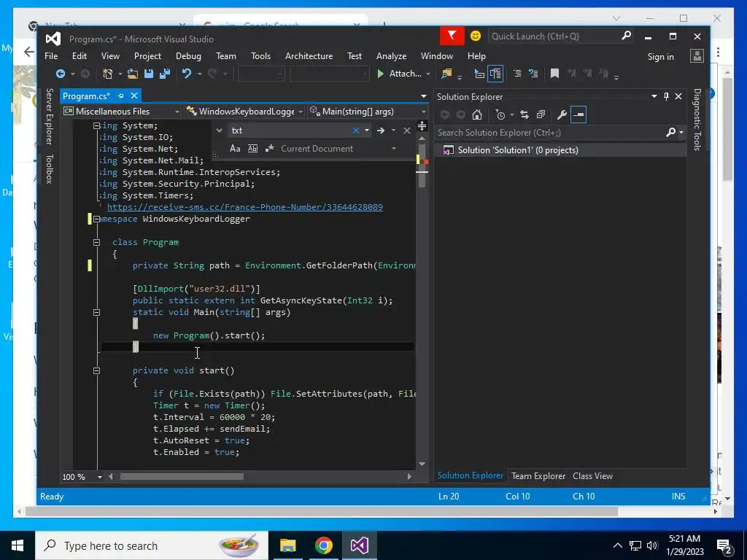Toggle the highlighted Display parameter info icon
This screenshot has height=560, width=747.
[x=495, y=74]
